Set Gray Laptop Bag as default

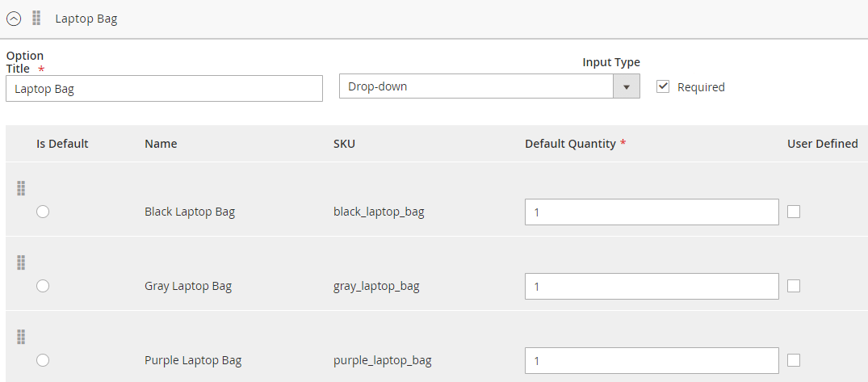click(43, 286)
